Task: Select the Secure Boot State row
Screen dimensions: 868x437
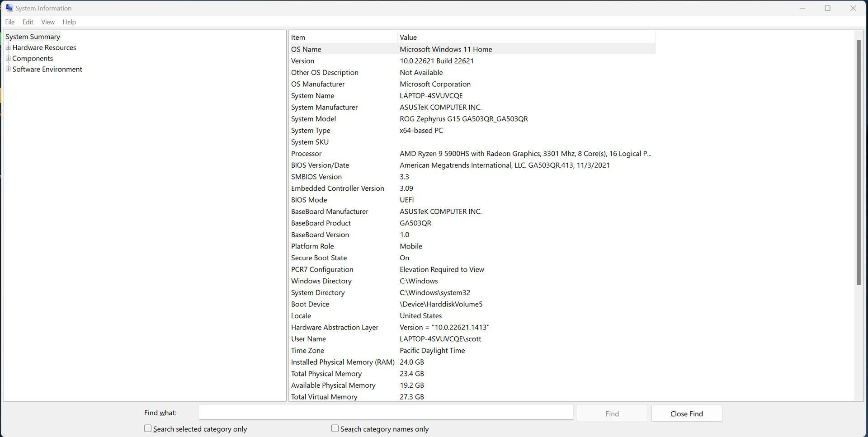Action: tap(472, 258)
